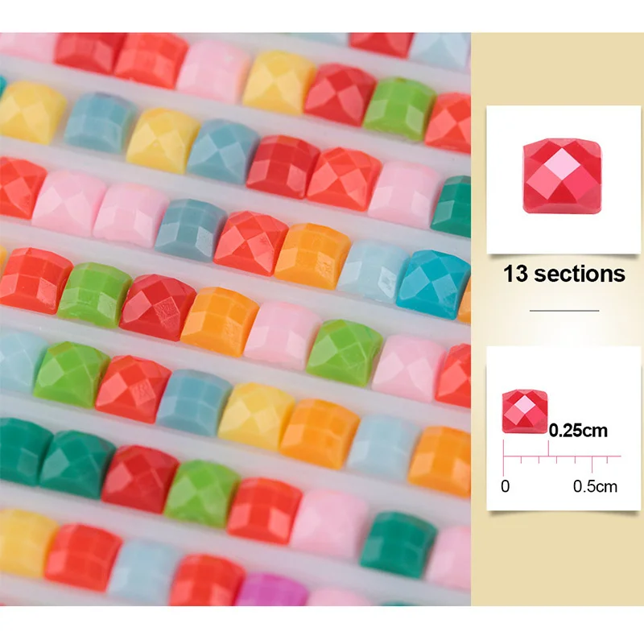Image resolution: width=644 pixels, height=644 pixels.
Task: Click the small red gem above the ruler
Action: tap(525, 411)
